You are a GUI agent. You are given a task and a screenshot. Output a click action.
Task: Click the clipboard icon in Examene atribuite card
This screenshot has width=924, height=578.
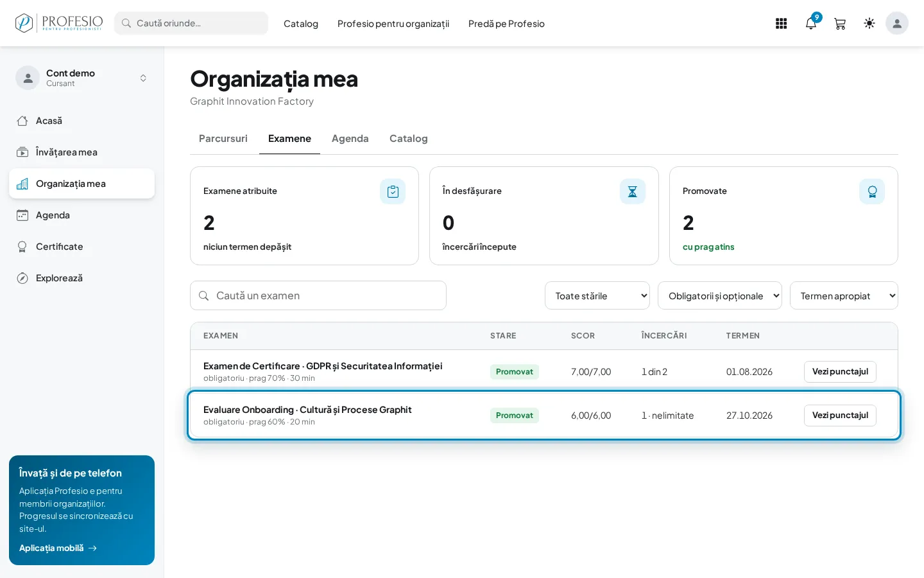(393, 191)
